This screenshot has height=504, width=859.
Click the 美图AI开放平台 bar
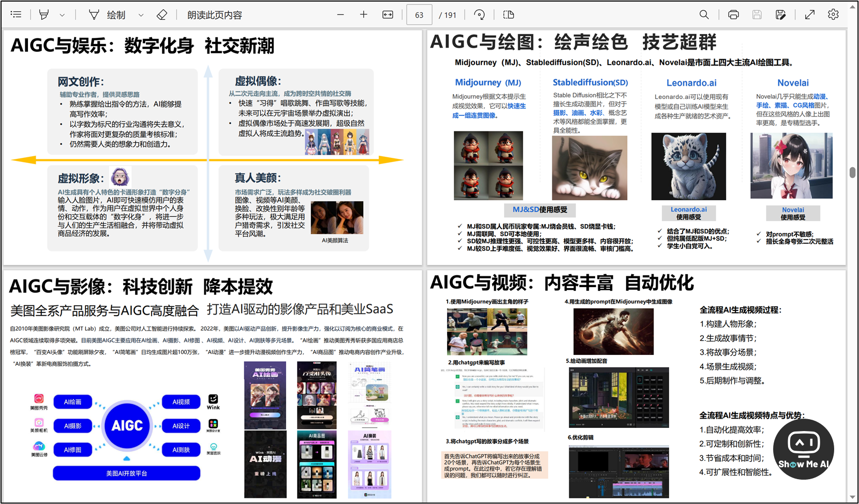126,473
